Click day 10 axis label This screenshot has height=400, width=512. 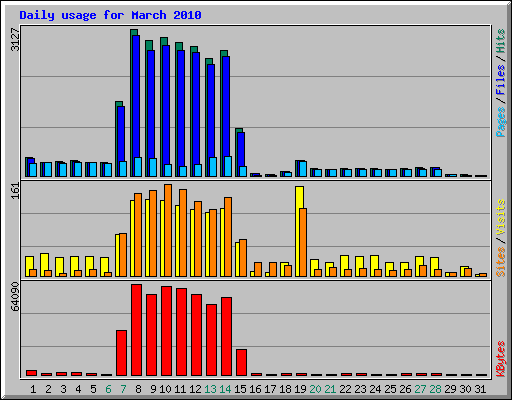(x=165, y=389)
